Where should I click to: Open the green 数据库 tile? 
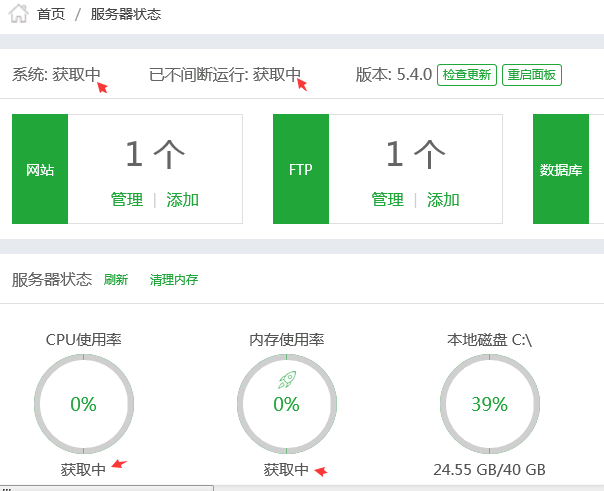(x=561, y=169)
